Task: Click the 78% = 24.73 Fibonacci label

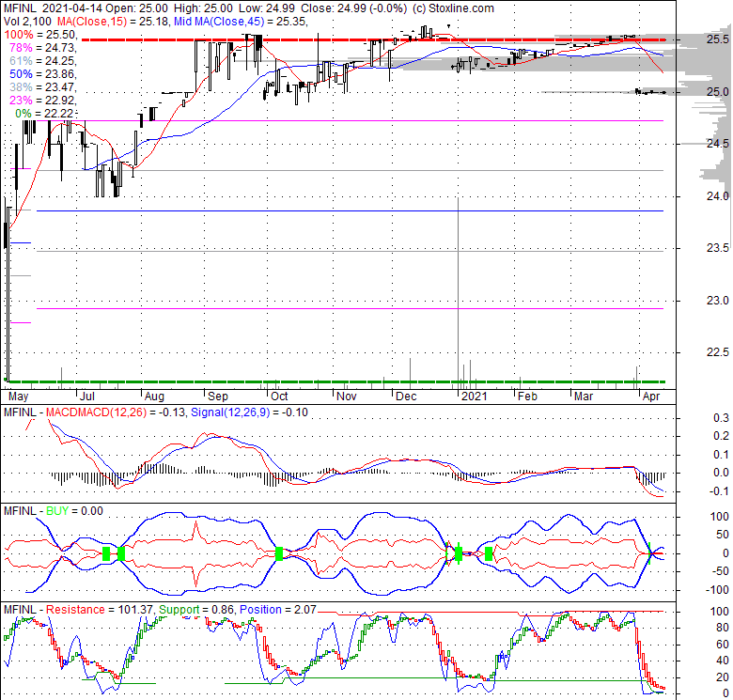Action: pyautogui.click(x=42, y=48)
